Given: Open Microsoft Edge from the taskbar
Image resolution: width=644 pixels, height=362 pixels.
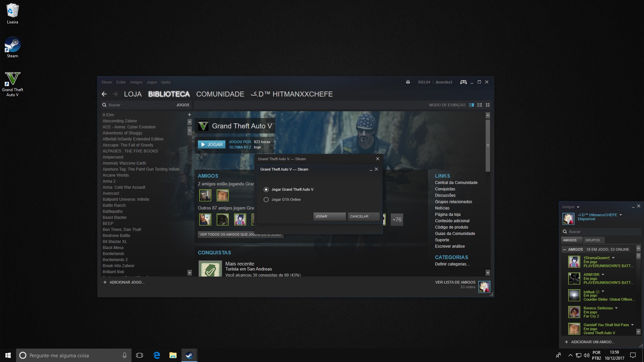Looking at the screenshot, I should tap(157, 355).
